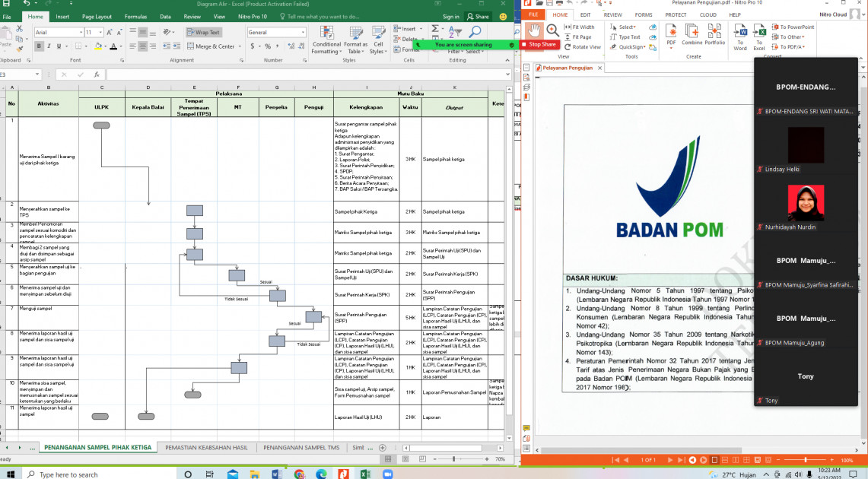Viewport: 868px width, 479px height.
Task: Click Increase Font Size in Excel
Action: [x=110, y=32]
